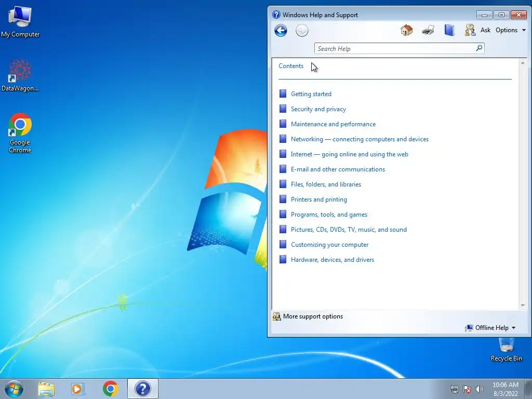Click book icon beside Security and privacy
Screen dimensions: 532x399
[x=283, y=109]
